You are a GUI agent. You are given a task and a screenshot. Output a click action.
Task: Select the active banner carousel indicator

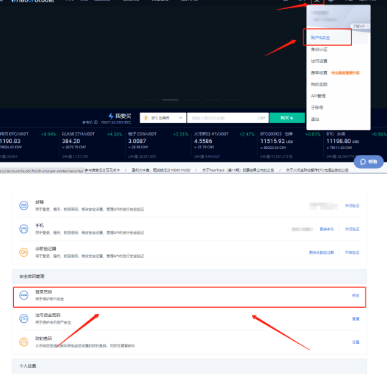pos(170,100)
